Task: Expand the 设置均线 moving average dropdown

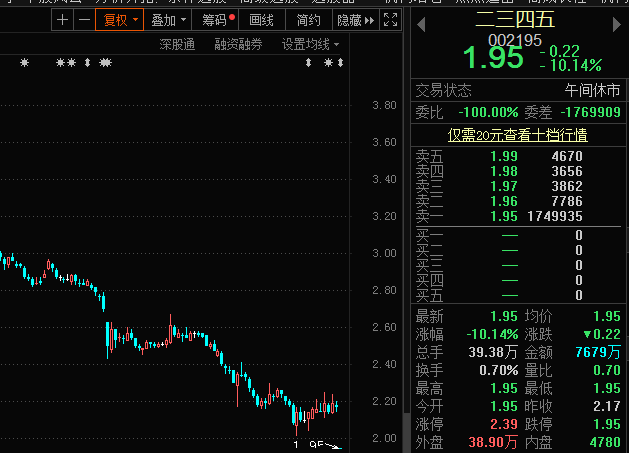Action: pyautogui.click(x=310, y=44)
